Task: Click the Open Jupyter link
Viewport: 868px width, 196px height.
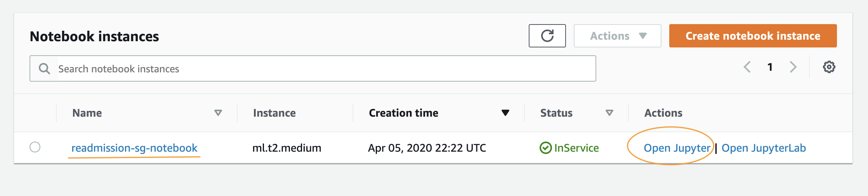Action: pos(677,148)
